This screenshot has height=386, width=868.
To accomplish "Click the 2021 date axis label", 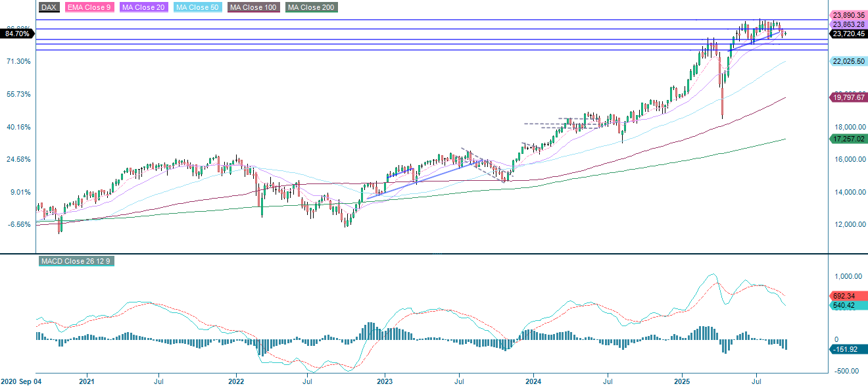I will 87,380.
